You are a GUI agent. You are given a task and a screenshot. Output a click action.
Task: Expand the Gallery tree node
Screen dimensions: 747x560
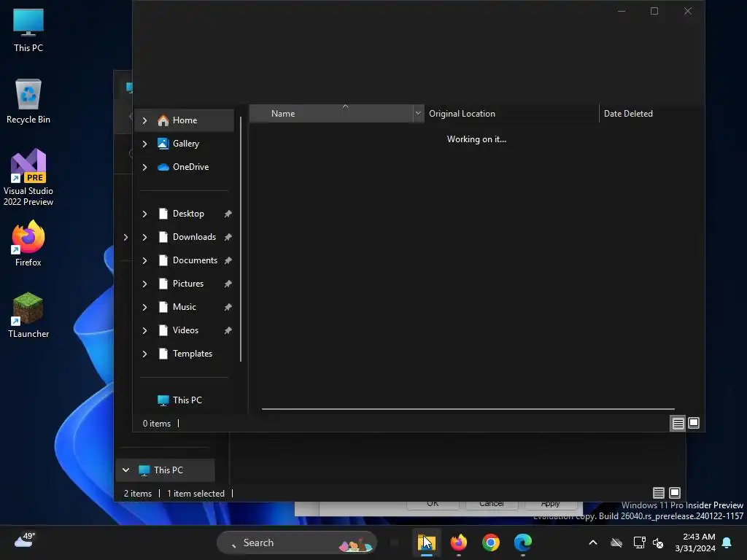(x=145, y=144)
